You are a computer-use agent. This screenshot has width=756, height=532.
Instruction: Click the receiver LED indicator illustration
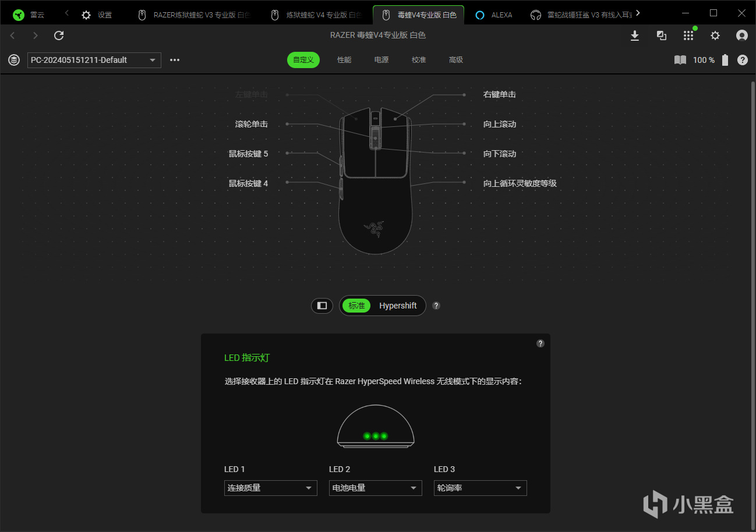376,427
